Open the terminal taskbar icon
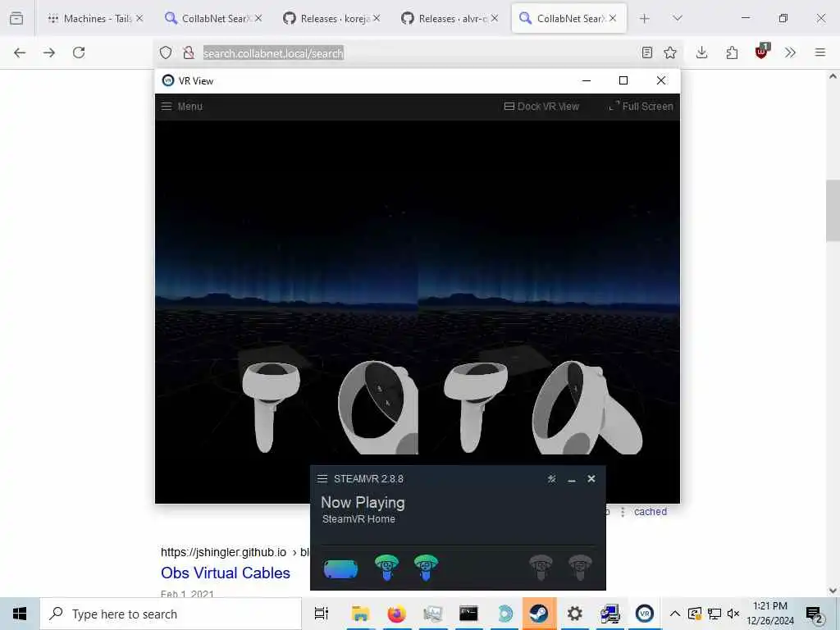The width and height of the screenshot is (840, 630). [x=468, y=614]
